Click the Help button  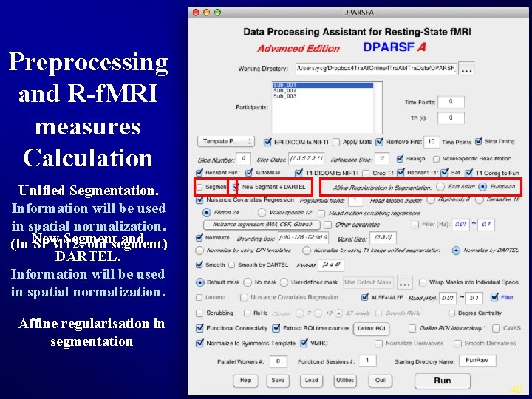(245, 381)
